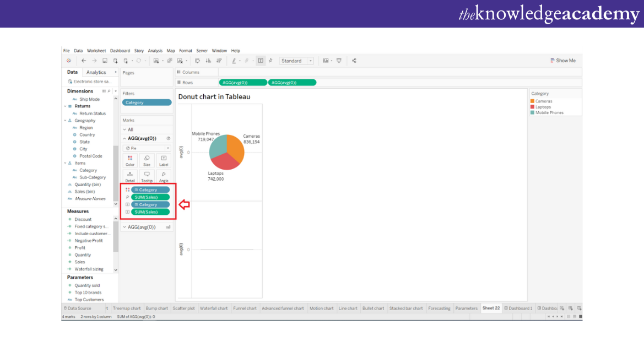
Task: Click the Label marks card
Action: [x=164, y=160]
